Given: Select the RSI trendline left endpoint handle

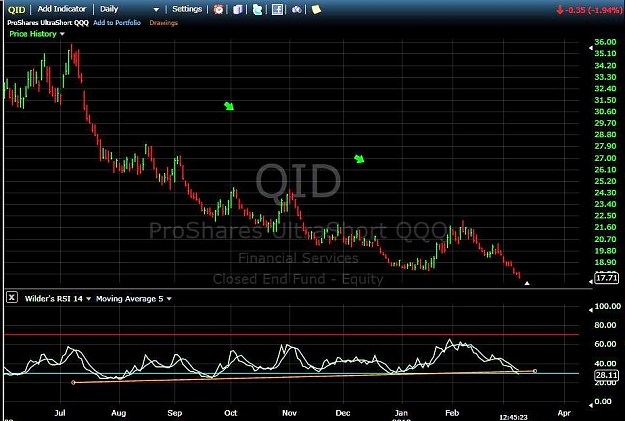Looking at the screenshot, I should 73,382.
